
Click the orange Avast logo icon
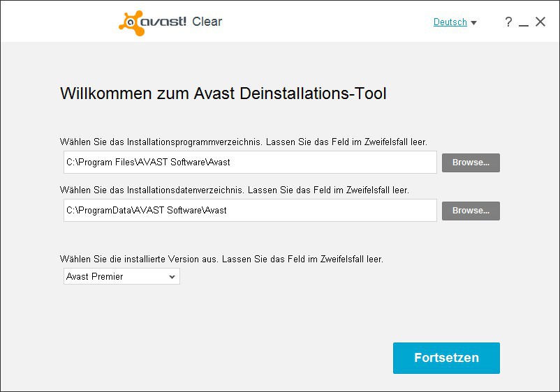131,22
